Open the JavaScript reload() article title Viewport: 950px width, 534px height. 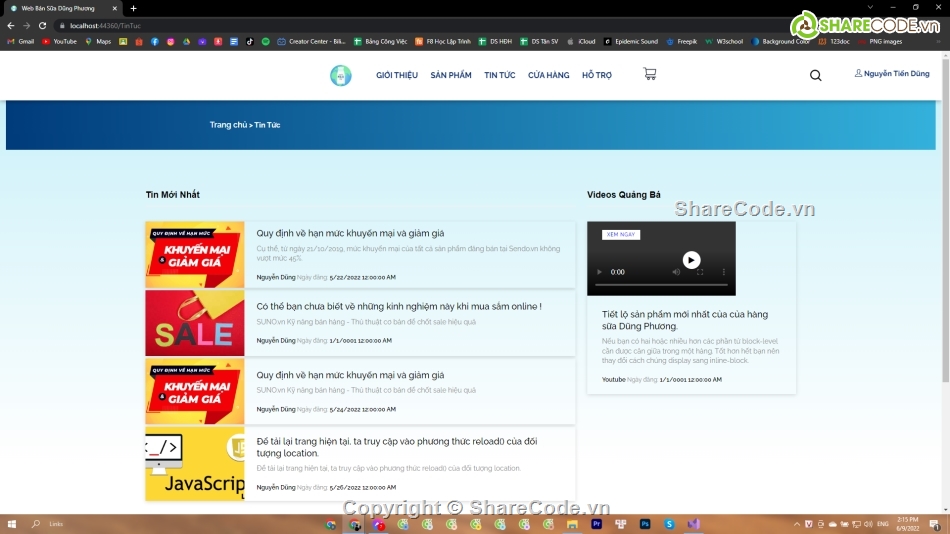point(397,447)
